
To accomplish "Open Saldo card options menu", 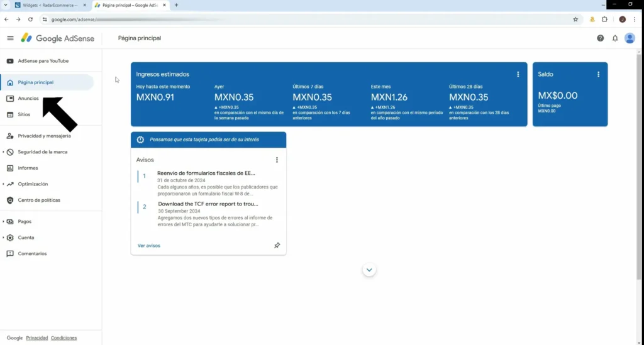I will point(599,74).
